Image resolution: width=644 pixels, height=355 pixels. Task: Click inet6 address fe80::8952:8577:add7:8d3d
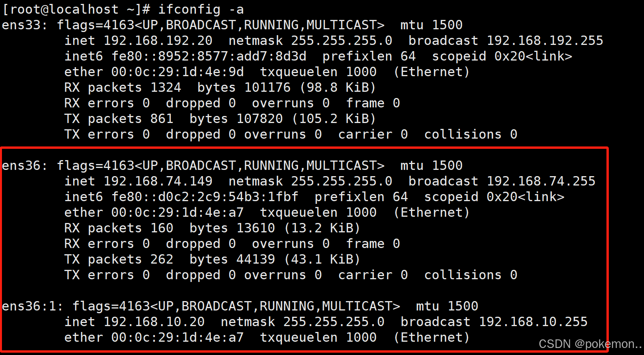pos(209,56)
